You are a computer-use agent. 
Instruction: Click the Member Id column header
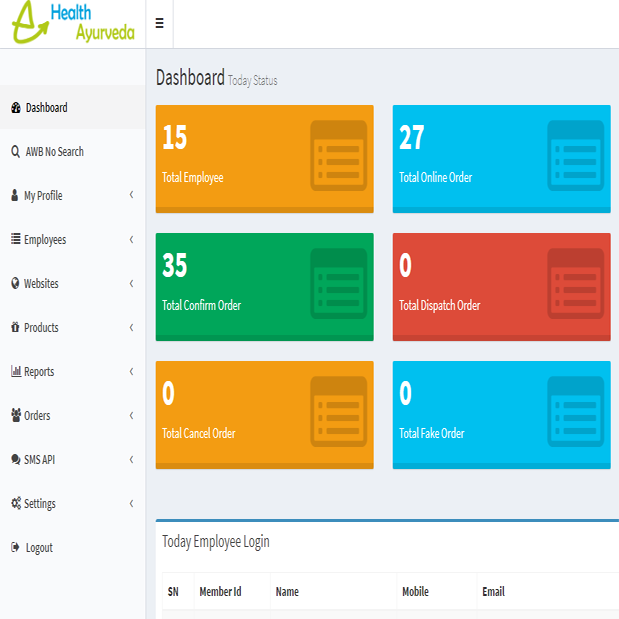tap(220, 592)
